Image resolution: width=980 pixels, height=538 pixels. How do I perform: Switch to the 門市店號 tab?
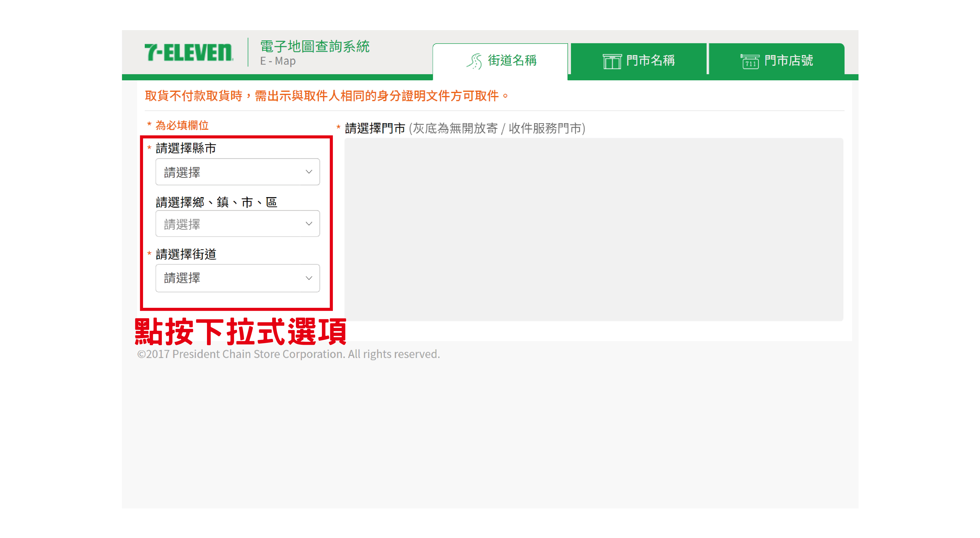click(x=776, y=59)
